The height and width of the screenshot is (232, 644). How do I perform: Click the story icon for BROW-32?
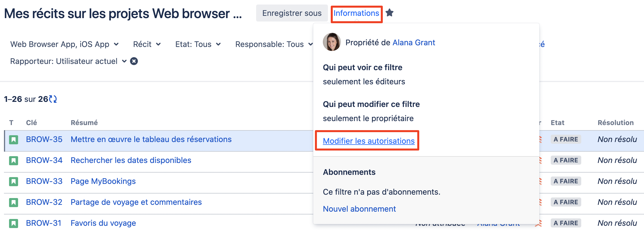coord(14,202)
